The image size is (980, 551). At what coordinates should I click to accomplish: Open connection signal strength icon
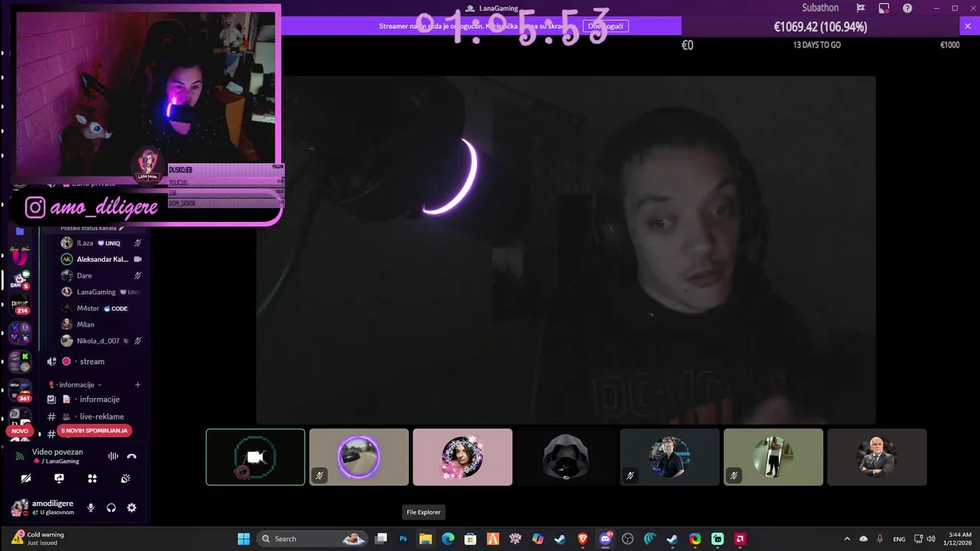pyautogui.click(x=20, y=456)
